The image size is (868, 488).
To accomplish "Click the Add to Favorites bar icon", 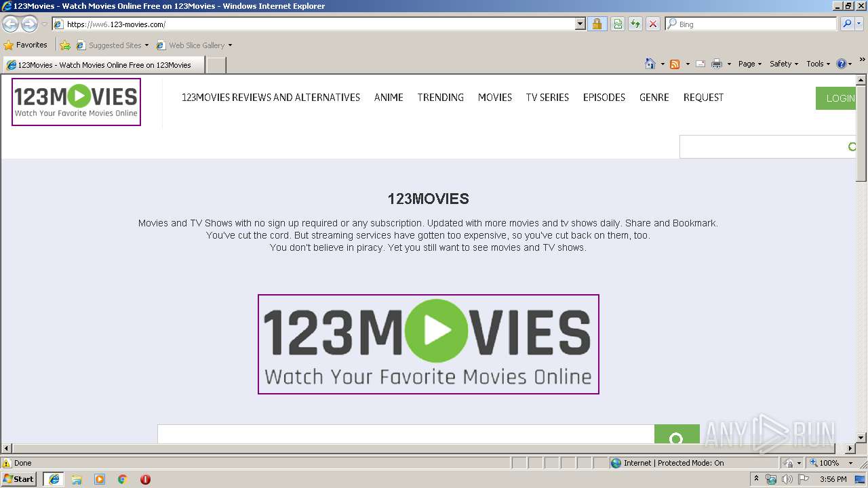I will (x=65, y=45).
